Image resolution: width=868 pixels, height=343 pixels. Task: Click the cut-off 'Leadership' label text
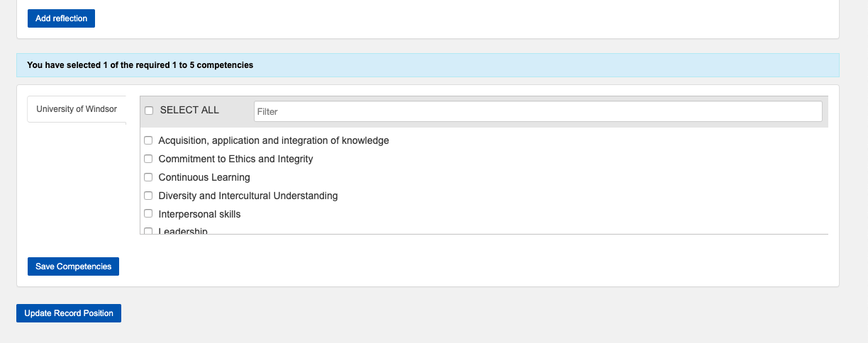coord(183,231)
